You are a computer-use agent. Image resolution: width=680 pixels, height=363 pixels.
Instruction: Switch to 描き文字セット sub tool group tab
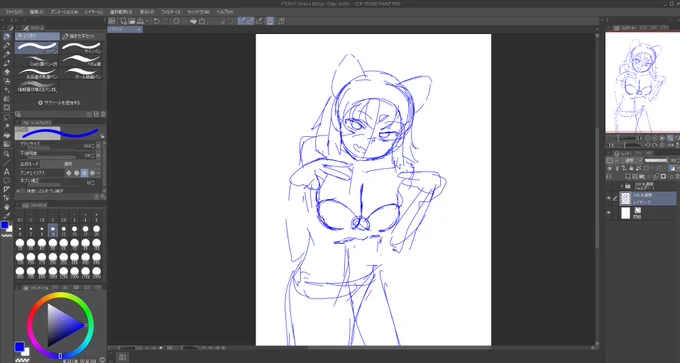point(83,36)
